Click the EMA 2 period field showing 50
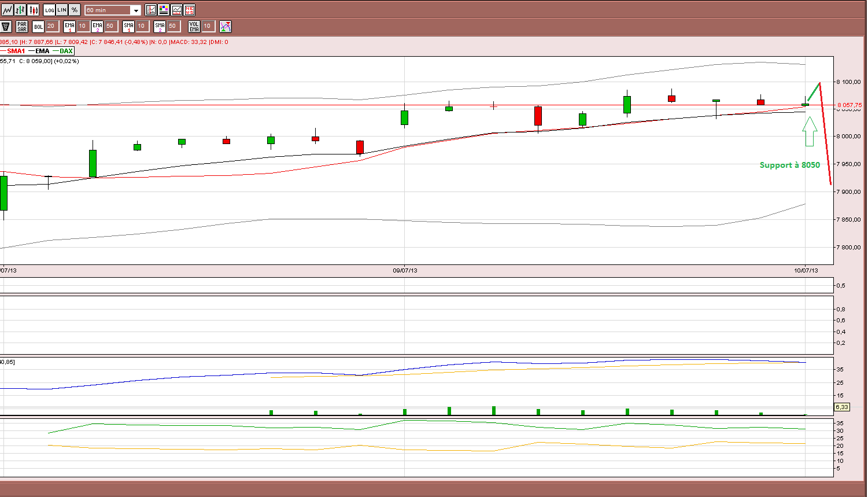868x497 pixels. [x=112, y=26]
